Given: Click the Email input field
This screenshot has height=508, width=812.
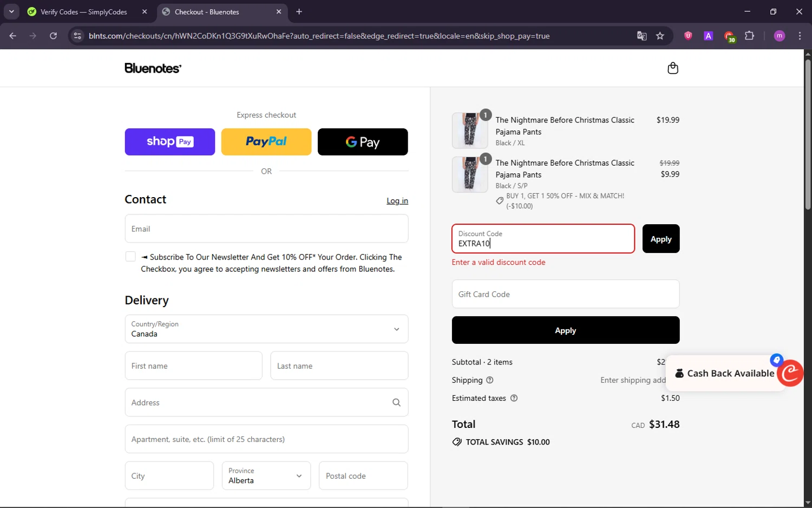Looking at the screenshot, I should tap(266, 229).
